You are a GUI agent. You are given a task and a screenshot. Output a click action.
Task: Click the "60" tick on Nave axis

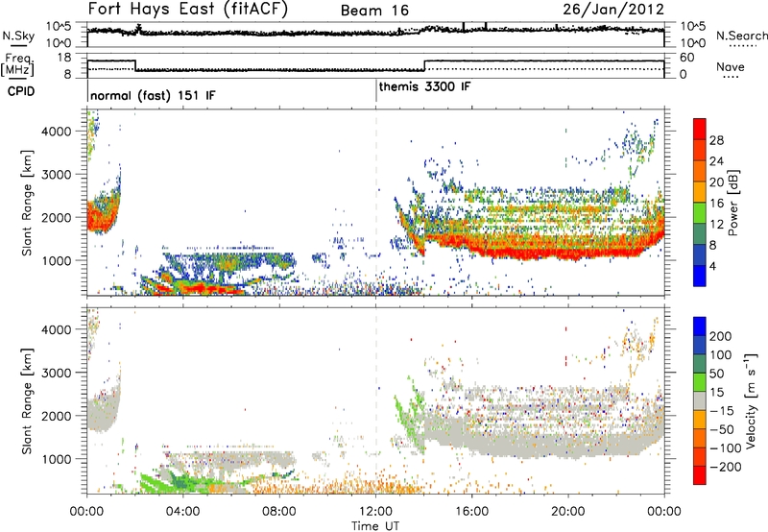tap(687, 58)
